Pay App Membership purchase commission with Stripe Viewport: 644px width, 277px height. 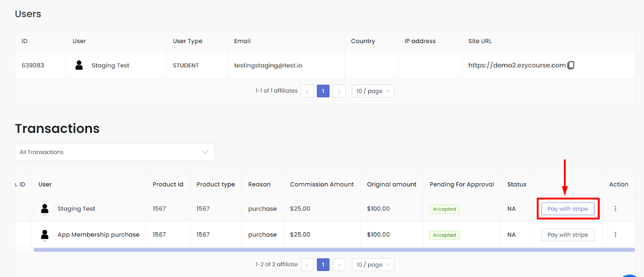click(568, 235)
